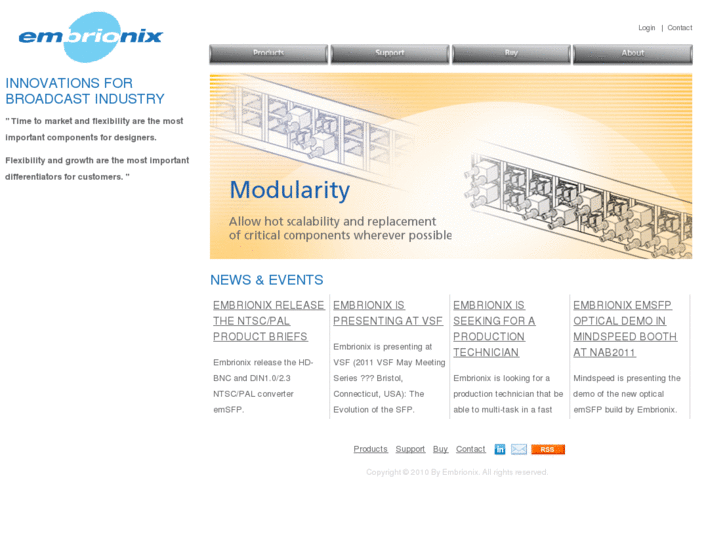Open 'Embrionix release the NTSC/PAL product briefs' headline
The width and height of the screenshot is (727, 545).
(268, 321)
